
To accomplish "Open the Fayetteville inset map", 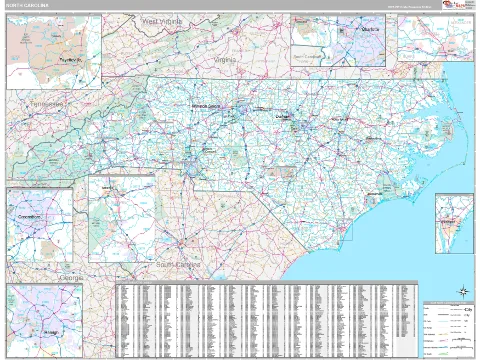I will point(54,52).
